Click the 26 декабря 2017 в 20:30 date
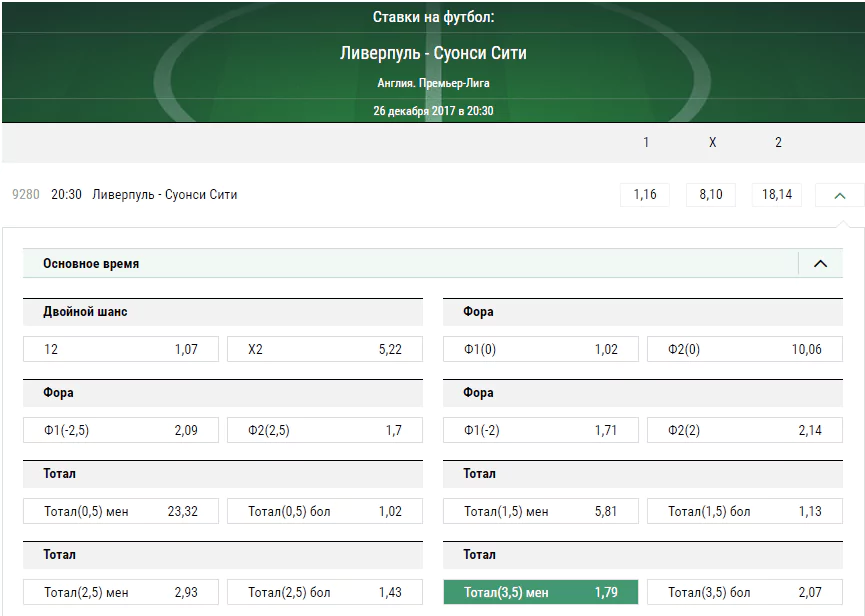This screenshot has height=616, width=865. click(x=433, y=111)
